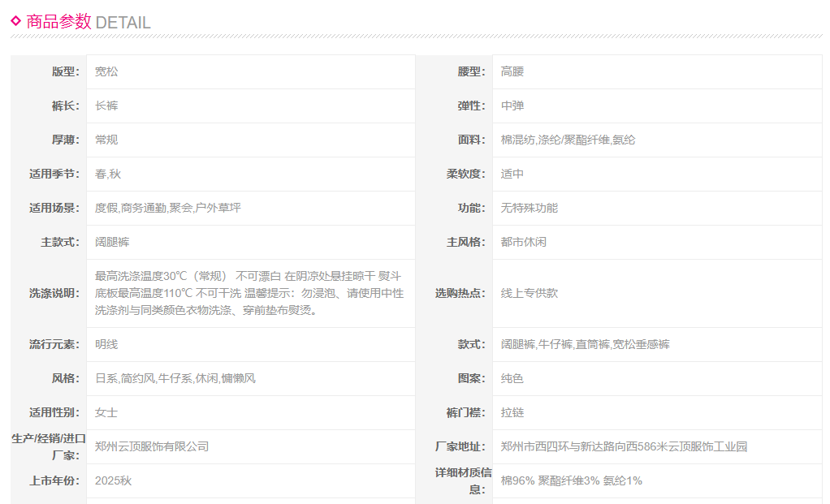Image resolution: width=830 pixels, height=504 pixels.
Task: Click the 款式 value containing 牛仔裤,直筒裤
Action: pyautogui.click(x=585, y=344)
